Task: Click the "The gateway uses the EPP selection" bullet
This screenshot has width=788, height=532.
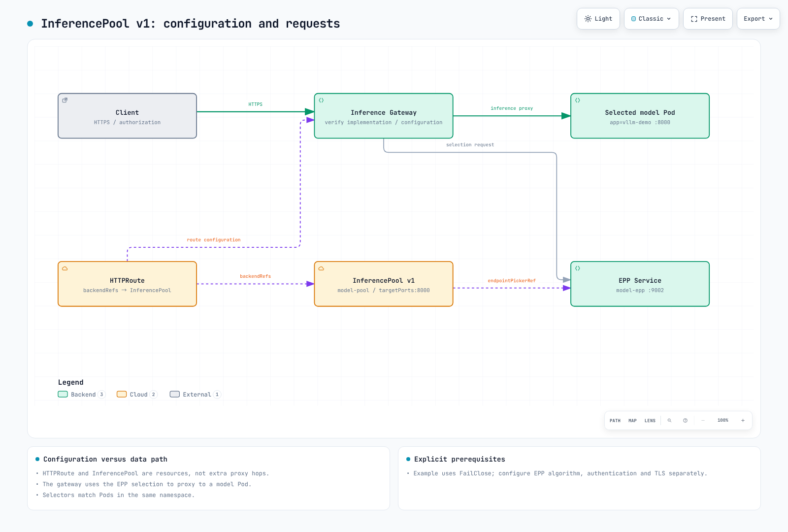Action: pos(147,484)
